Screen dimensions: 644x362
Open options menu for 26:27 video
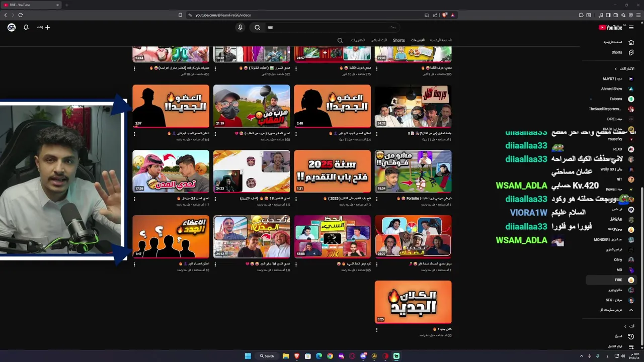[377, 264]
